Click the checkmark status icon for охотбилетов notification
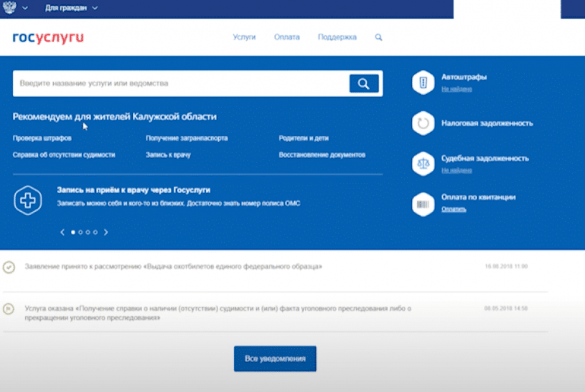The width and height of the screenshot is (585, 392). pos(9,267)
